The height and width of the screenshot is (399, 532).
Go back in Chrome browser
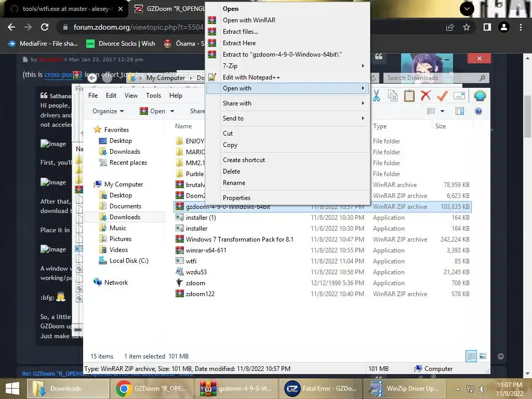(x=11, y=27)
